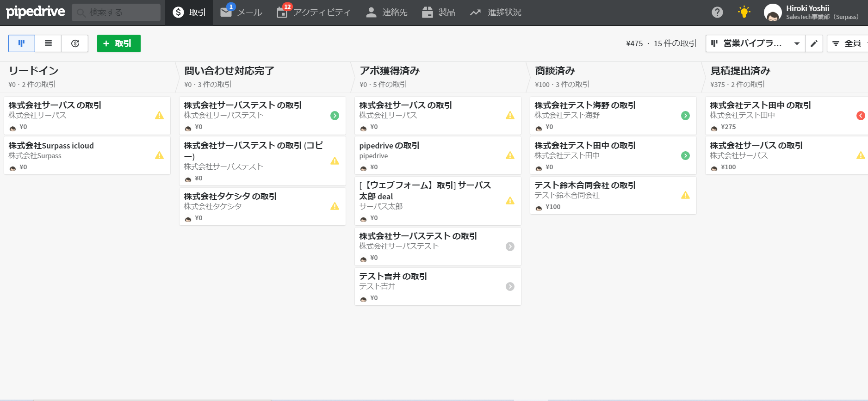Open pipedrive の取引 deal card
The image size is (868, 401).
coord(438,155)
